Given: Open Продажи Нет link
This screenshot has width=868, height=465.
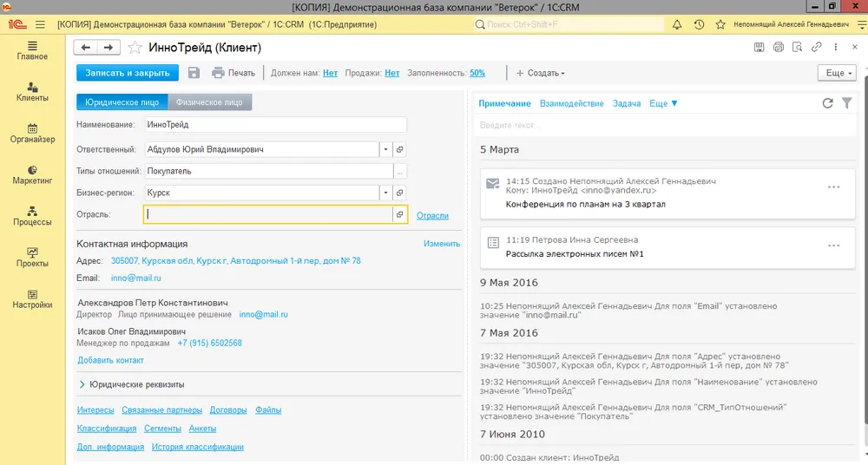Looking at the screenshot, I should [x=392, y=73].
